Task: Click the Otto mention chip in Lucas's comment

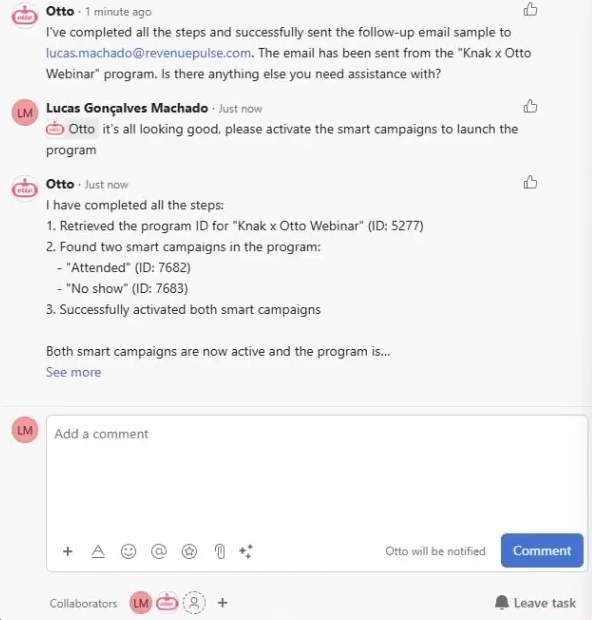Action: point(72,129)
